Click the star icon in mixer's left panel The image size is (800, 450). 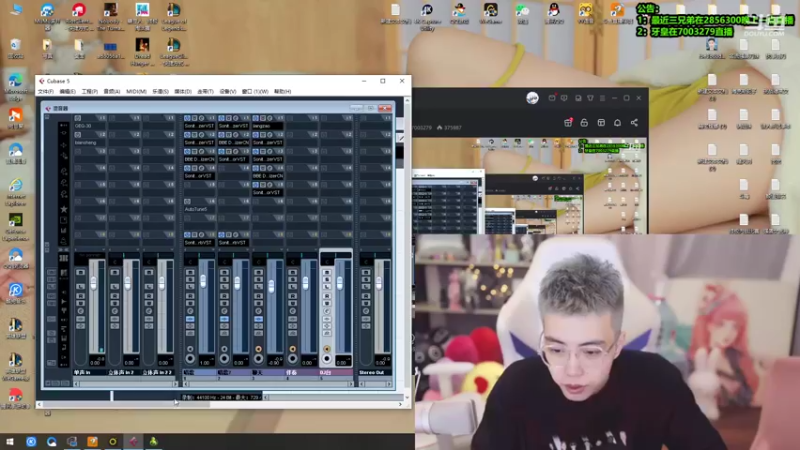tap(64, 209)
